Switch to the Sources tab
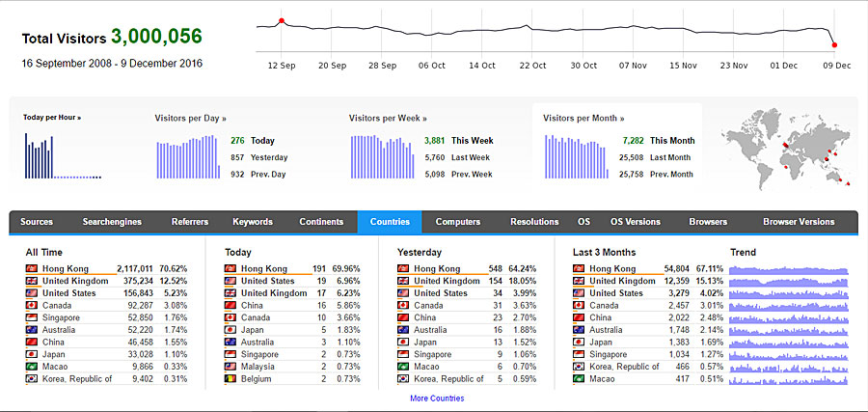The height and width of the screenshot is (412, 868). [x=37, y=222]
